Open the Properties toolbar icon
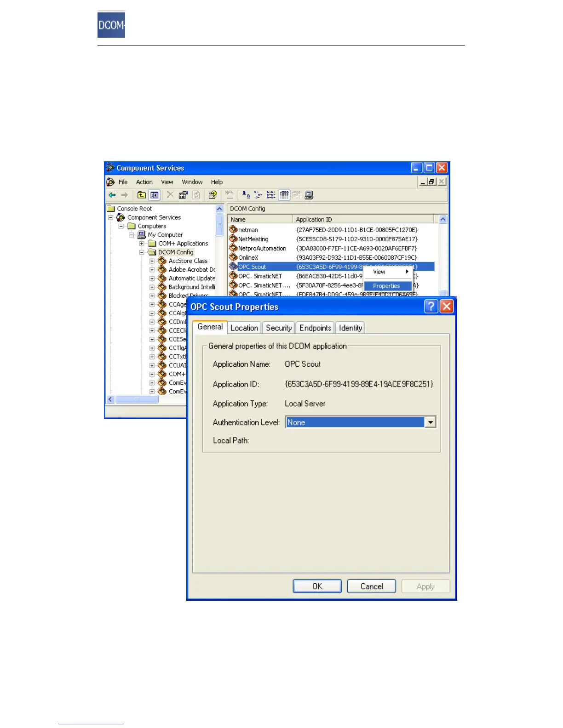This screenshot has width=563, height=728. (x=183, y=195)
